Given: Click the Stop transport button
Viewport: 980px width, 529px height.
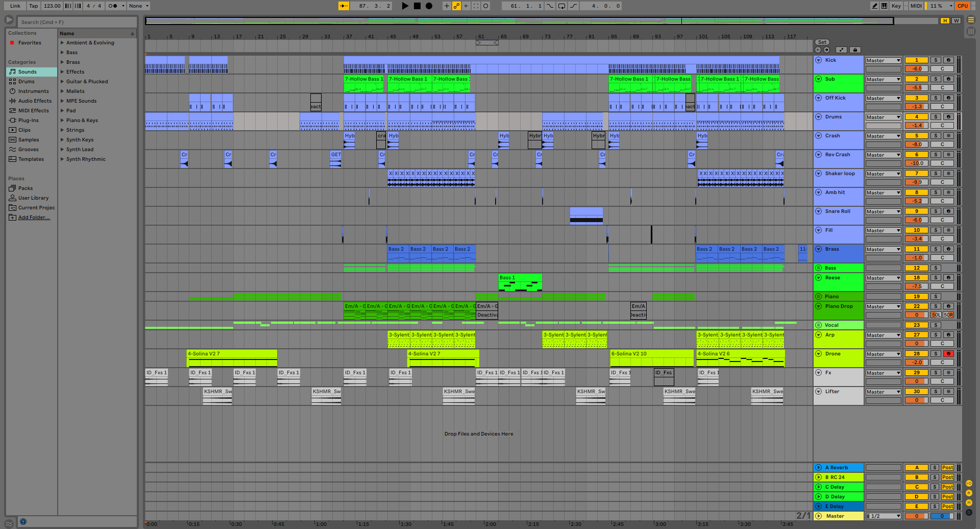Looking at the screenshot, I should point(417,6).
